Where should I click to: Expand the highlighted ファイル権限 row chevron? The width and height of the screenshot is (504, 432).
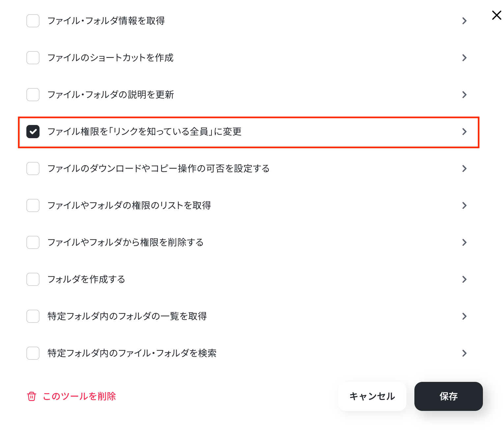(464, 132)
